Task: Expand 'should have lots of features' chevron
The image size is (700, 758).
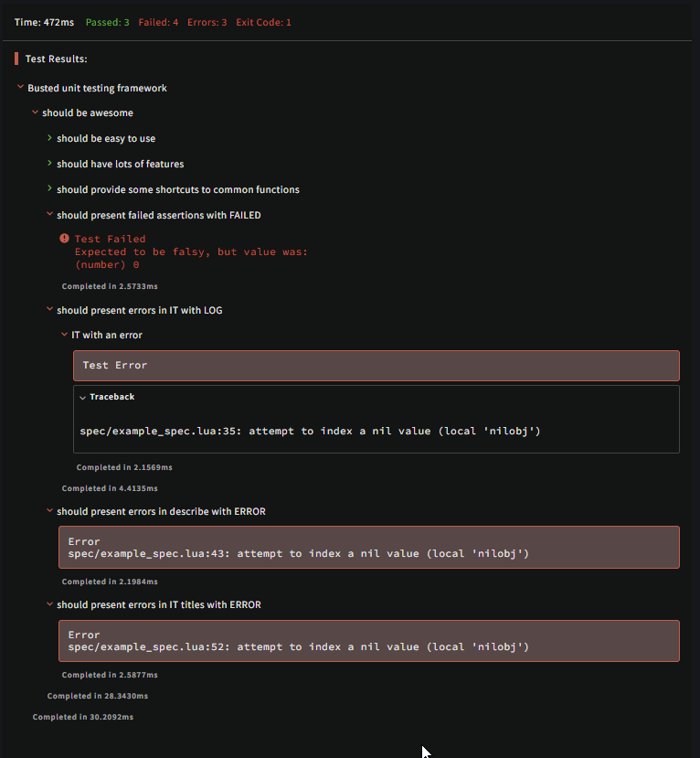Action: click(x=49, y=164)
